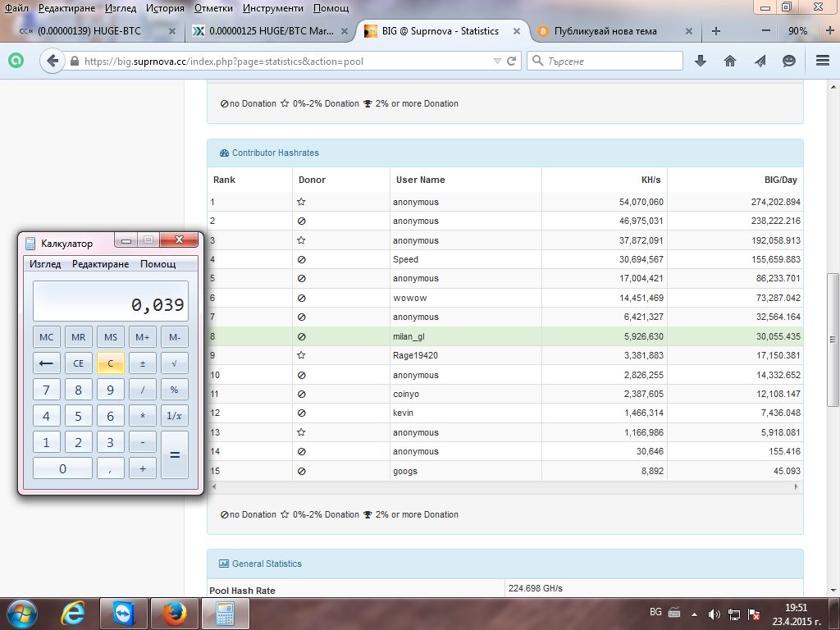Open the chat smiley toolbar icon
Viewport: 840px width, 630px height.
788,61
